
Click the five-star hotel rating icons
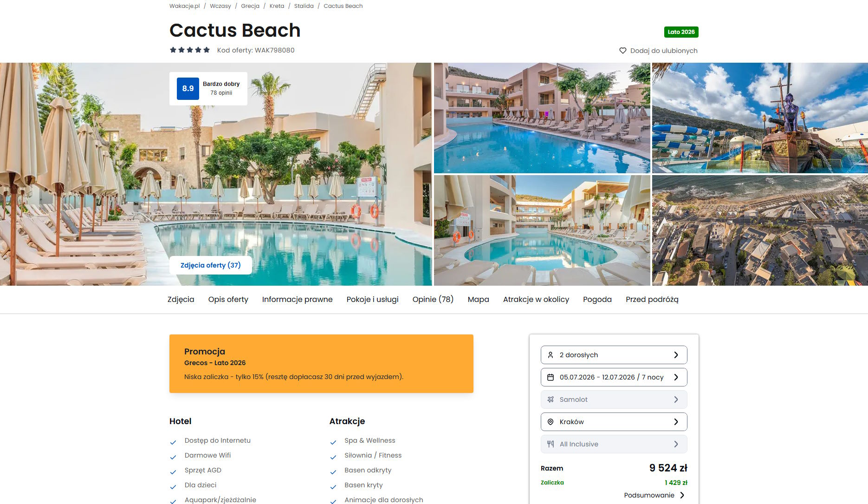tap(190, 50)
